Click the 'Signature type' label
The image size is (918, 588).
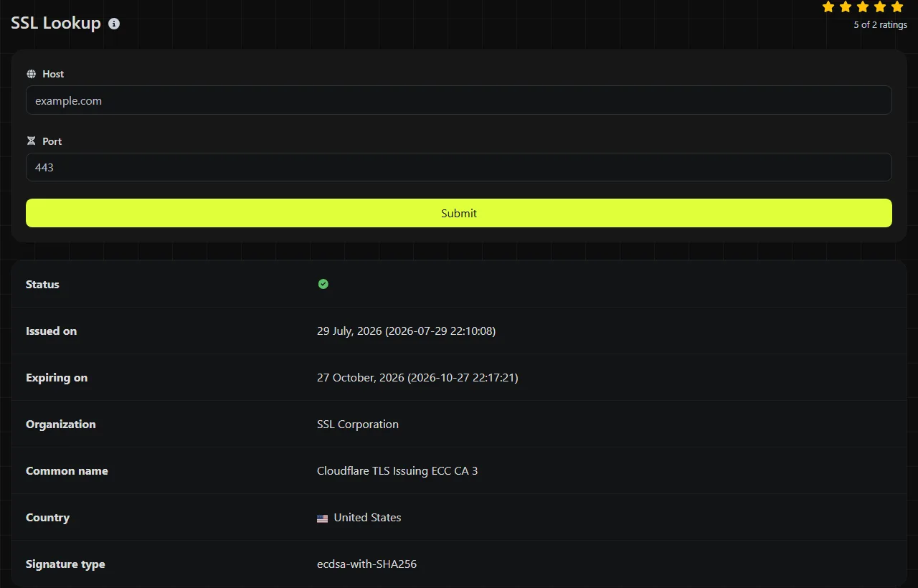click(x=65, y=564)
